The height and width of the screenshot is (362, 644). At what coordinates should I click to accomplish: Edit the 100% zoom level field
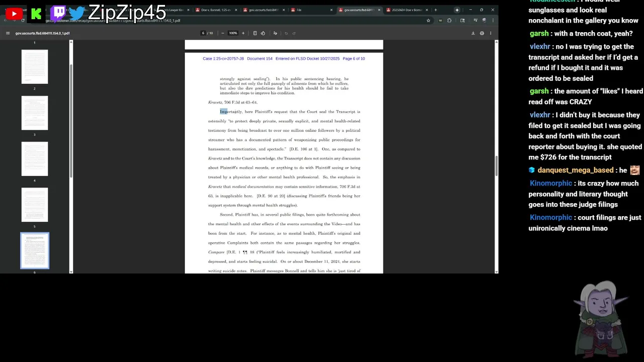click(233, 33)
